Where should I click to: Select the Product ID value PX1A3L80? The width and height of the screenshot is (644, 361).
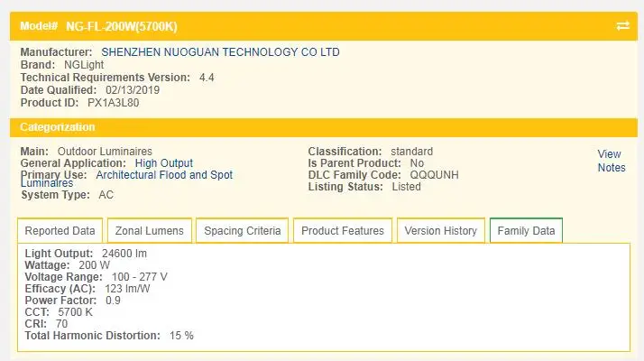pyautogui.click(x=113, y=103)
